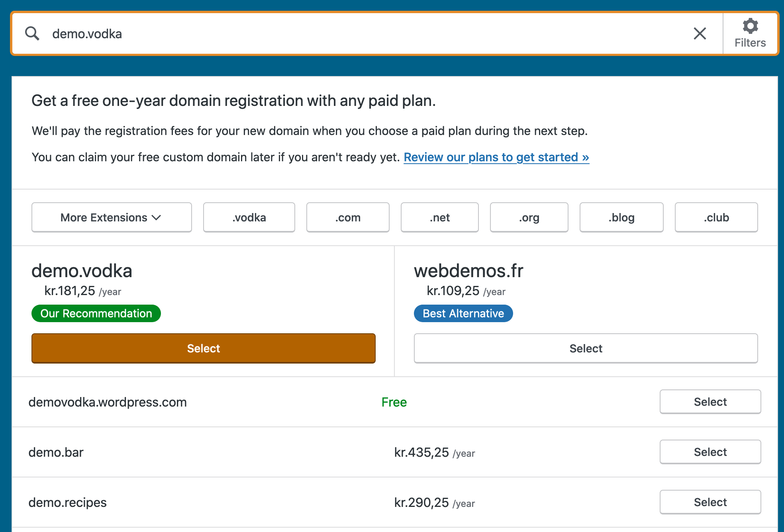The width and height of the screenshot is (784, 532).
Task: Enable the .com extension filter
Action: (347, 217)
